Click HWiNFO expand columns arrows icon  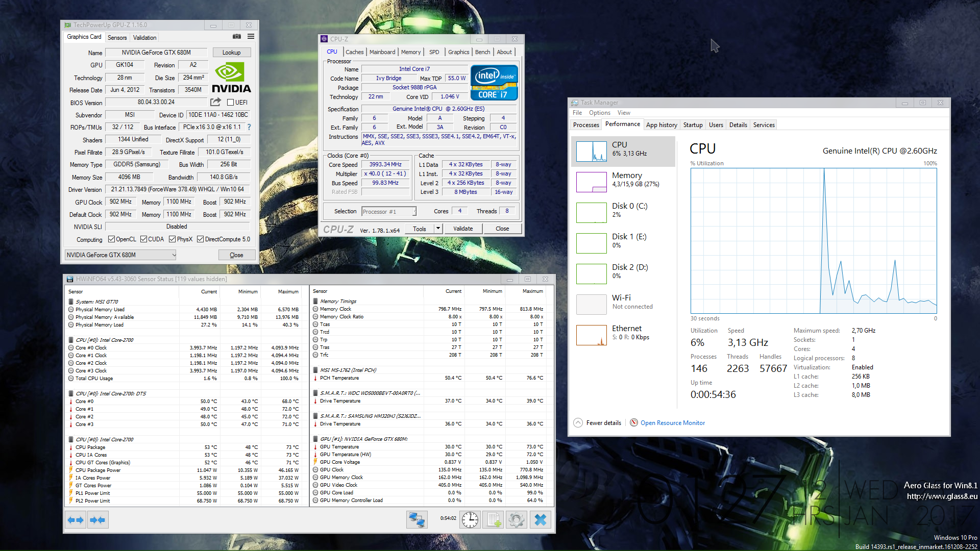(76, 520)
